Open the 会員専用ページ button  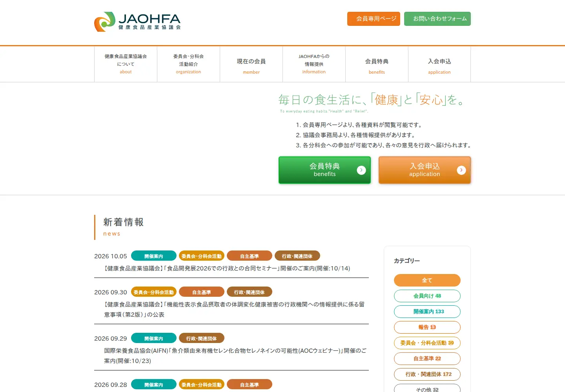(x=374, y=19)
